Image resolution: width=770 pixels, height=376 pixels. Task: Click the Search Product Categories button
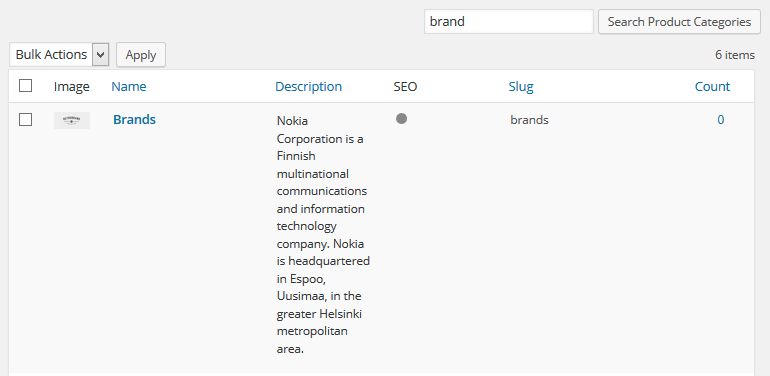679,22
